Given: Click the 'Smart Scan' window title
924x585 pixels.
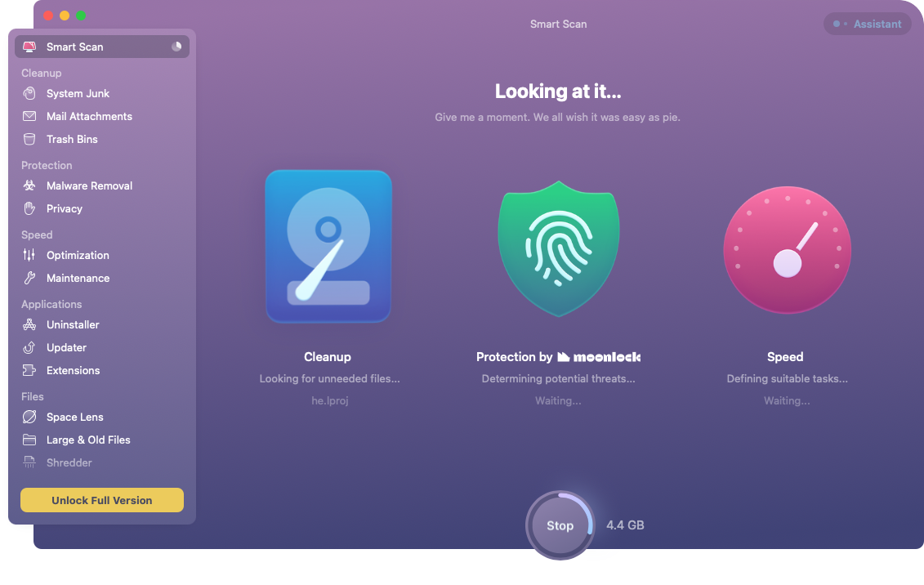Looking at the screenshot, I should 558,25.
